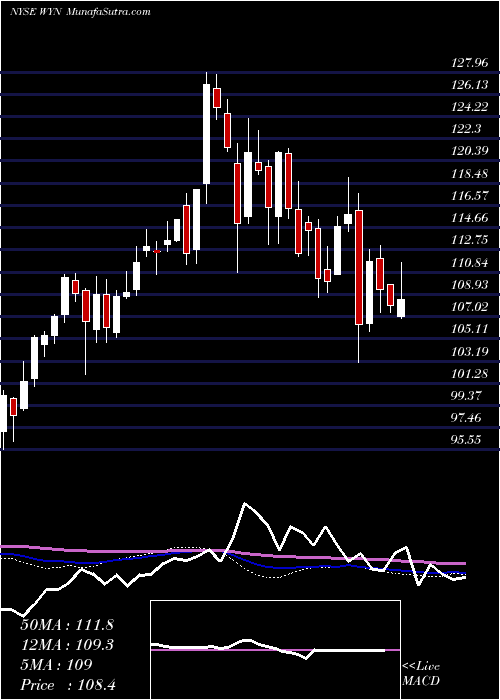This screenshot has height=700, width=500.
Task: Click the <<Live MACD label
Action: point(421,674)
